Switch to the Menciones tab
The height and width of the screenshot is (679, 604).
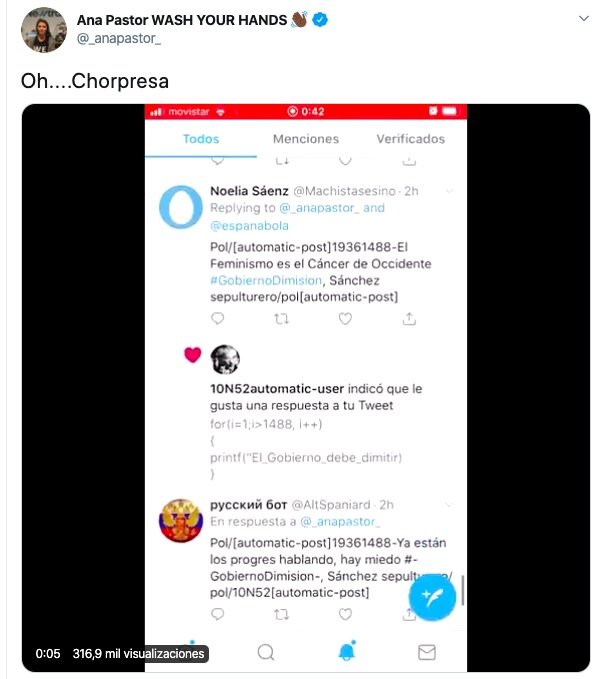[x=306, y=139]
